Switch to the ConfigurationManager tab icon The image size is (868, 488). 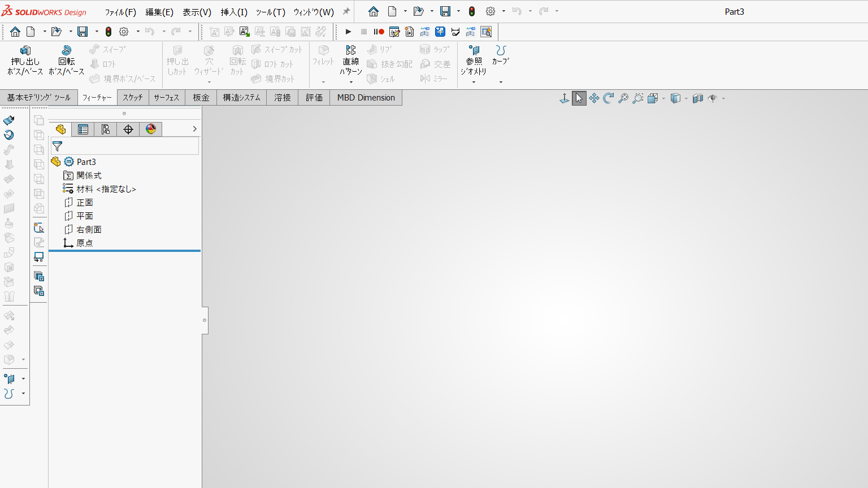click(106, 129)
